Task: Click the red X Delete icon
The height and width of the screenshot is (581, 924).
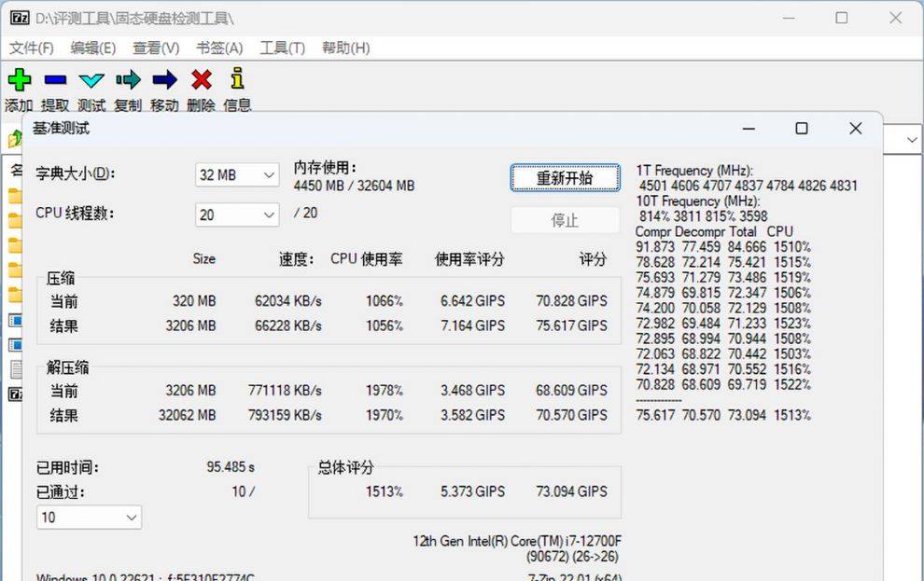Action: 201,80
